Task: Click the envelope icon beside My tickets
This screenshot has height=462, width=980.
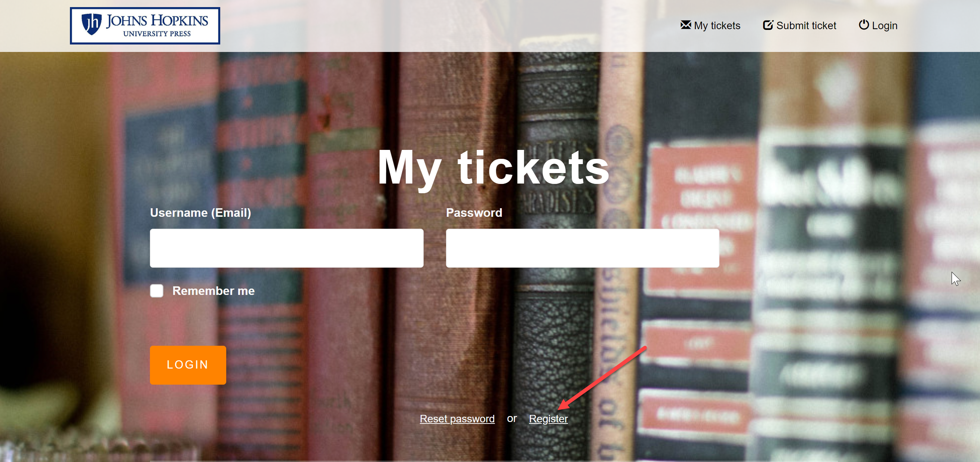Action: [x=685, y=25]
